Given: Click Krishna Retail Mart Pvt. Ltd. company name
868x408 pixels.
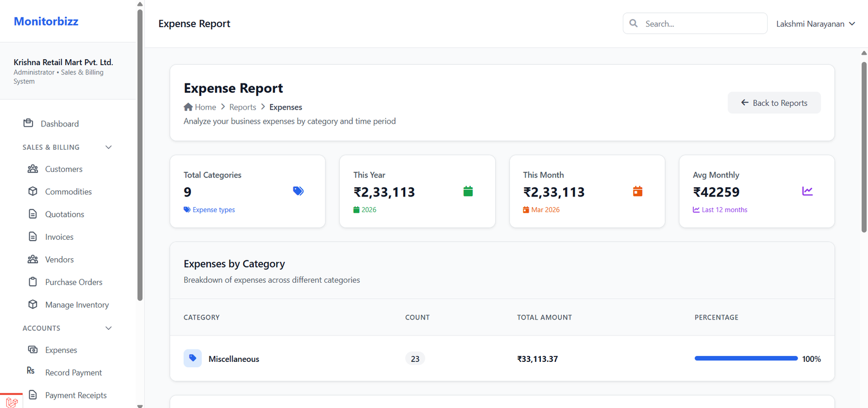Looking at the screenshot, I should 63,62.
